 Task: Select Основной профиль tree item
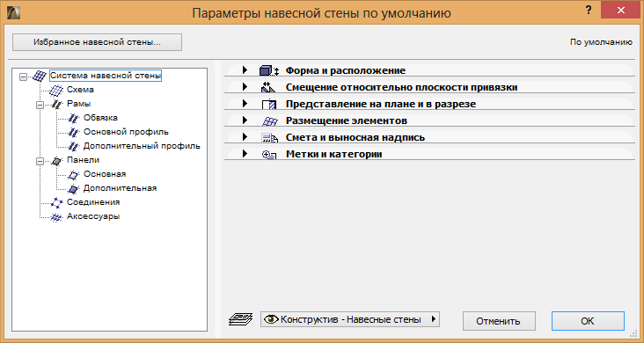(126, 132)
